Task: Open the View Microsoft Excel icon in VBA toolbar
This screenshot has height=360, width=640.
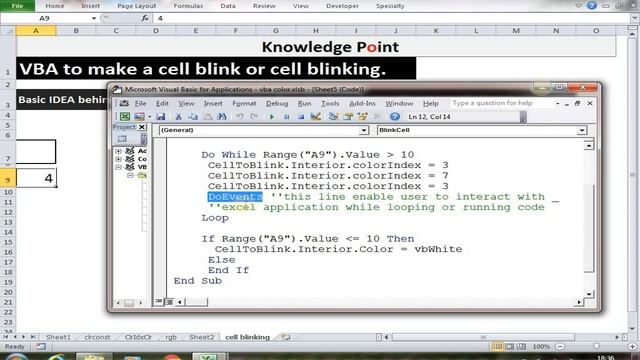Action: [124, 117]
